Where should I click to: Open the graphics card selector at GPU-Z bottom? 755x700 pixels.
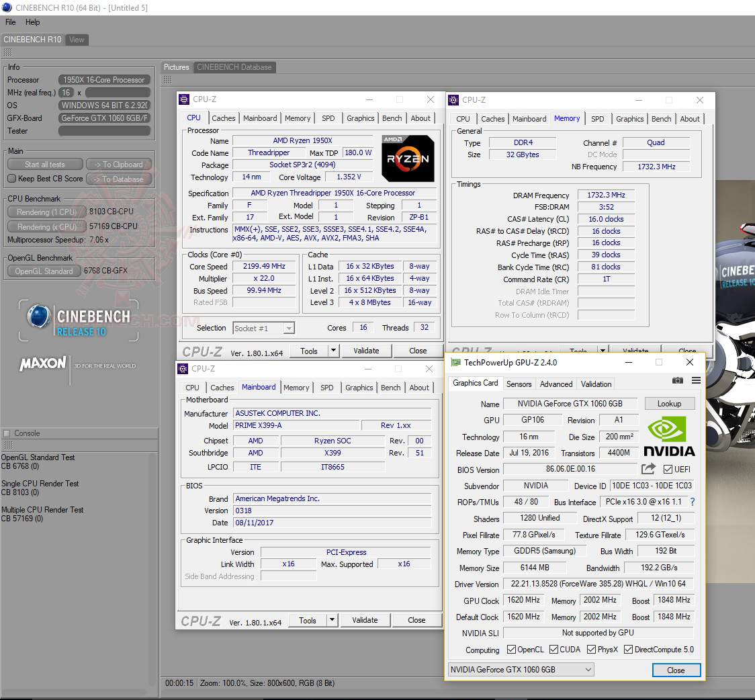521,669
